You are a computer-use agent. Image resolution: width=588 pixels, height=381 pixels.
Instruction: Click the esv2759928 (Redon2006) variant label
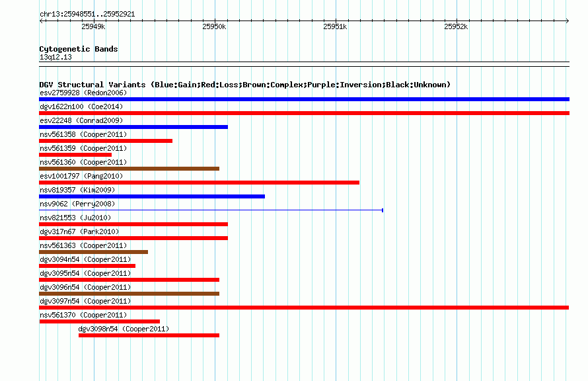click(x=83, y=93)
